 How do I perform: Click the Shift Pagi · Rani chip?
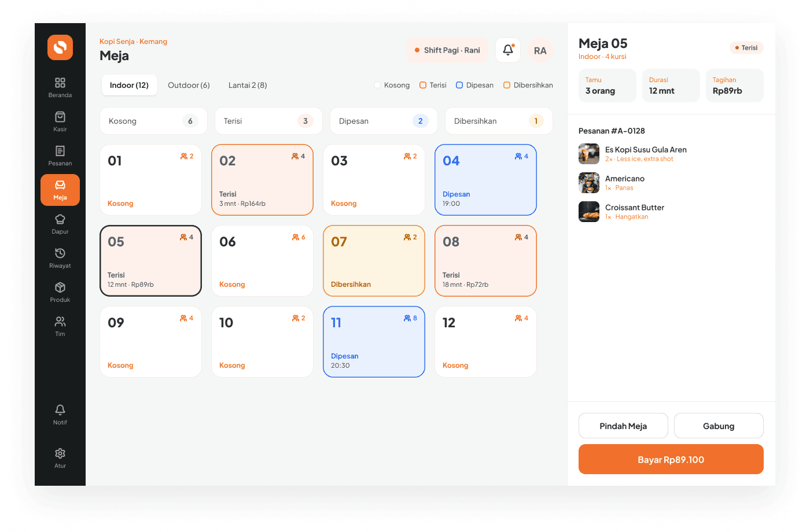pos(448,50)
